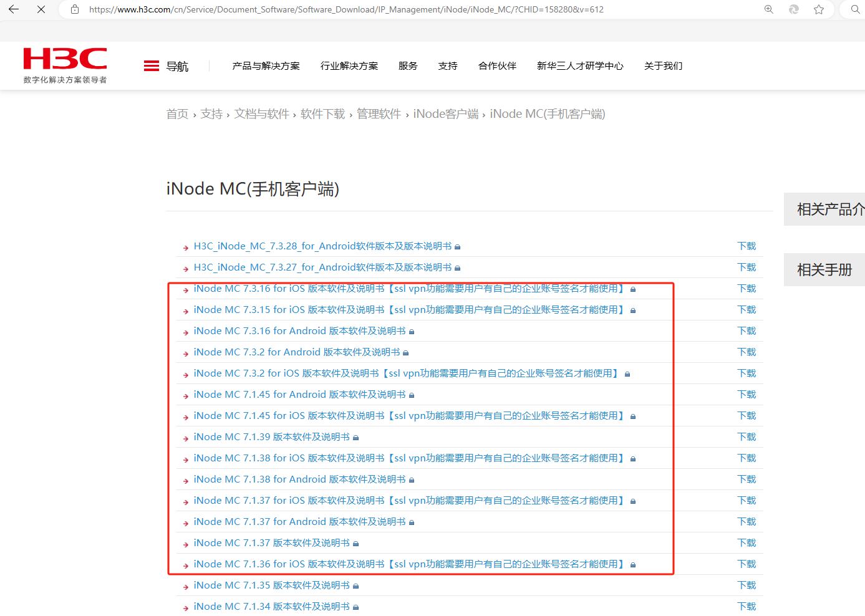The height and width of the screenshot is (616, 865).
Task: Click 下载 for iNode MC 7.1.39
Action: 747,437
